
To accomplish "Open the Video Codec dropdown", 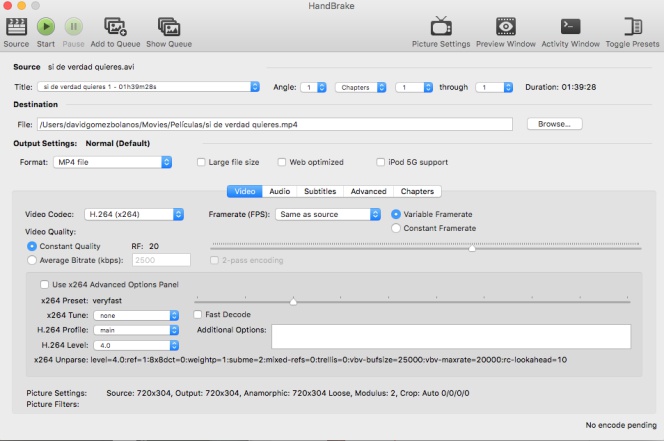I will (134, 214).
